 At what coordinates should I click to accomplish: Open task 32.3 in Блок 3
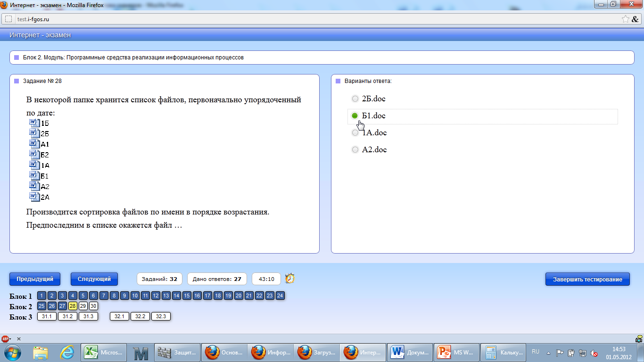pyautogui.click(x=161, y=317)
